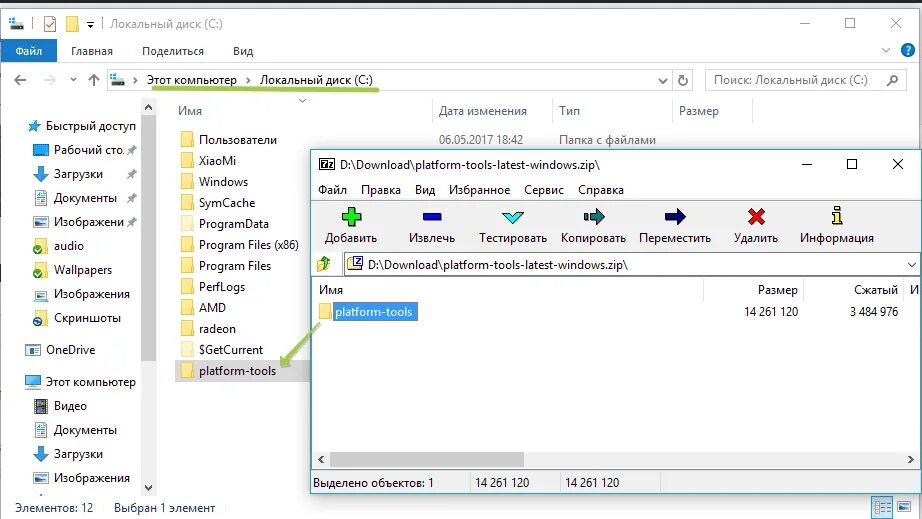Screen dimensions: 922x519
Task: Click the properties checkmark icon in the title bar
Action: pos(50,24)
